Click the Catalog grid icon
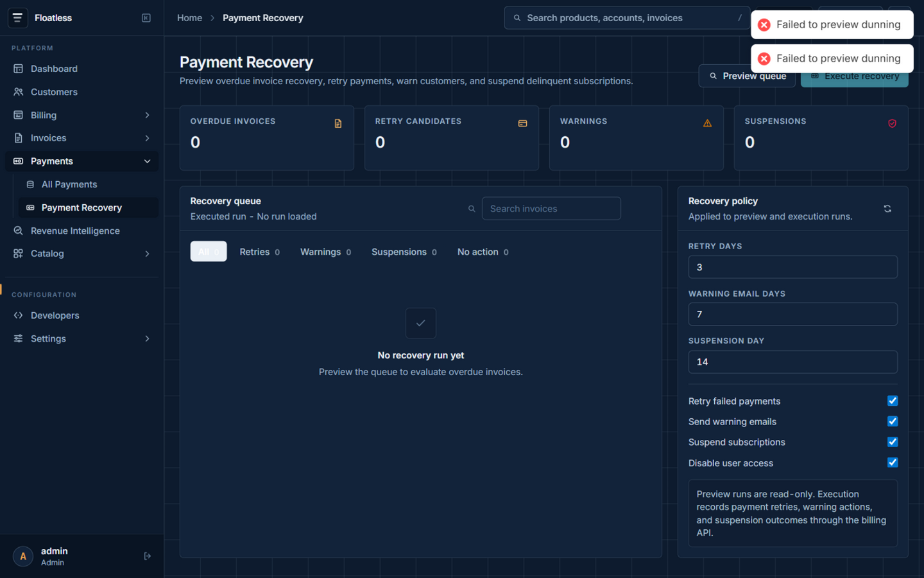The width and height of the screenshot is (924, 578). (x=18, y=254)
